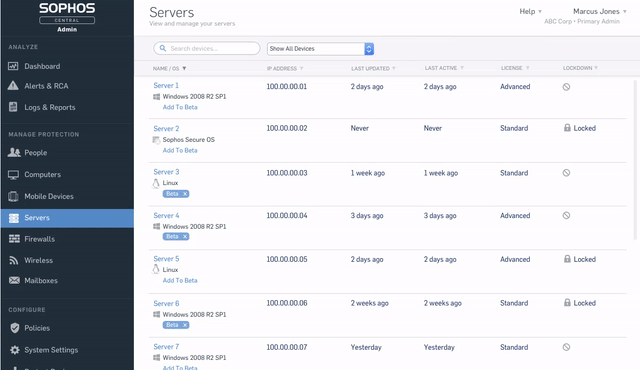The image size is (640, 370).
Task: Open the Help dropdown menu
Action: 530,11
